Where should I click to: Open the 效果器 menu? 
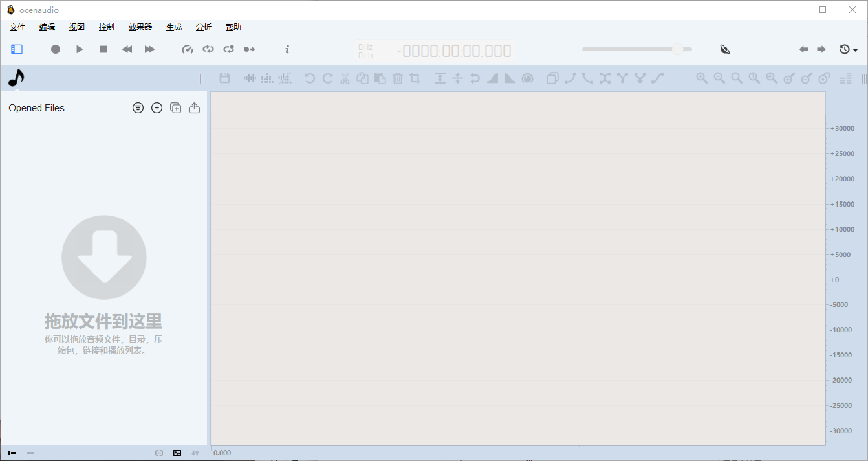(x=140, y=27)
